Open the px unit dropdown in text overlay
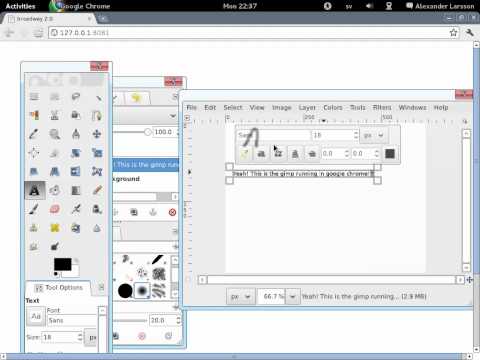480x360 pixels. click(x=374, y=135)
